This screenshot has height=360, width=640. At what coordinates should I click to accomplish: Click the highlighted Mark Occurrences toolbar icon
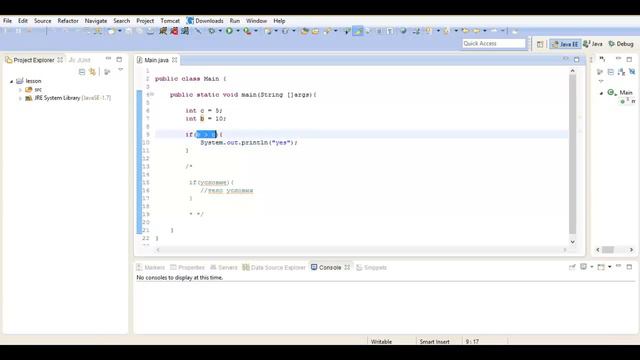(x=358, y=31)
